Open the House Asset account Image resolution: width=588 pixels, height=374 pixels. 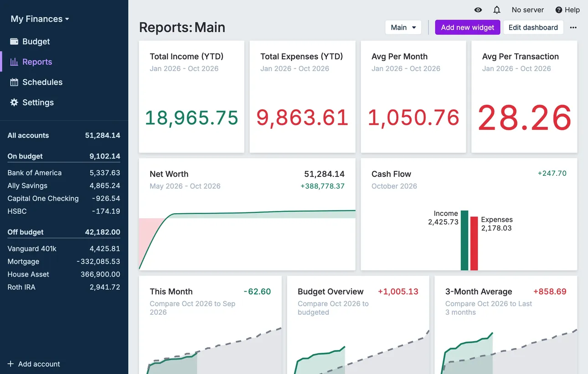pos(64,274)
